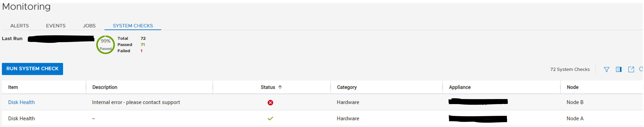Click the red failed status icon

tap(270, 102)
